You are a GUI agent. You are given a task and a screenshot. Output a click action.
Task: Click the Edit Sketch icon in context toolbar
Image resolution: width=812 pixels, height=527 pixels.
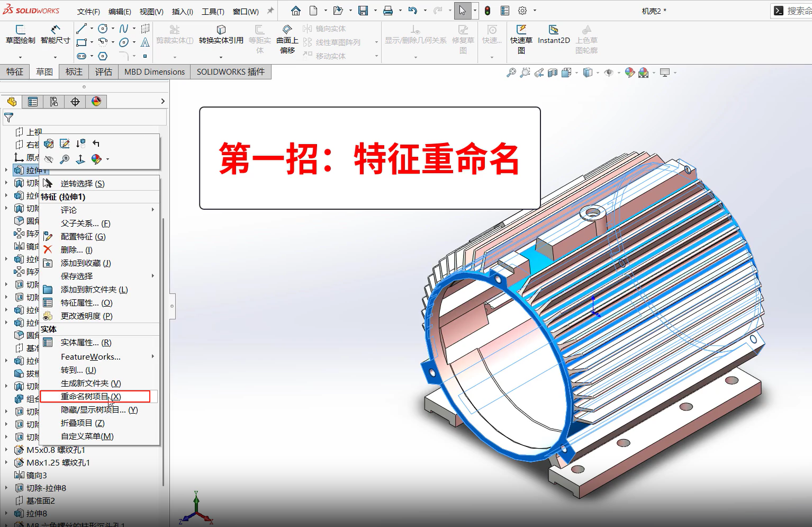tap(65, 144)
